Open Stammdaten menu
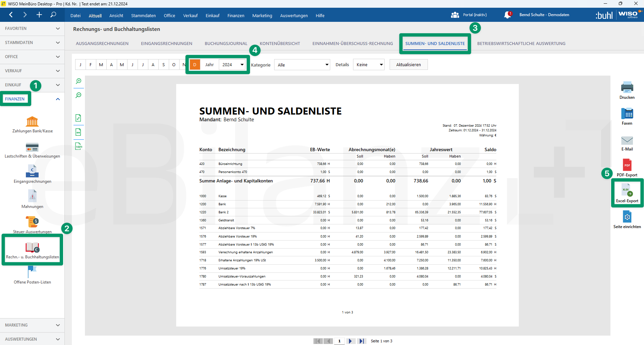 [143, 15]
